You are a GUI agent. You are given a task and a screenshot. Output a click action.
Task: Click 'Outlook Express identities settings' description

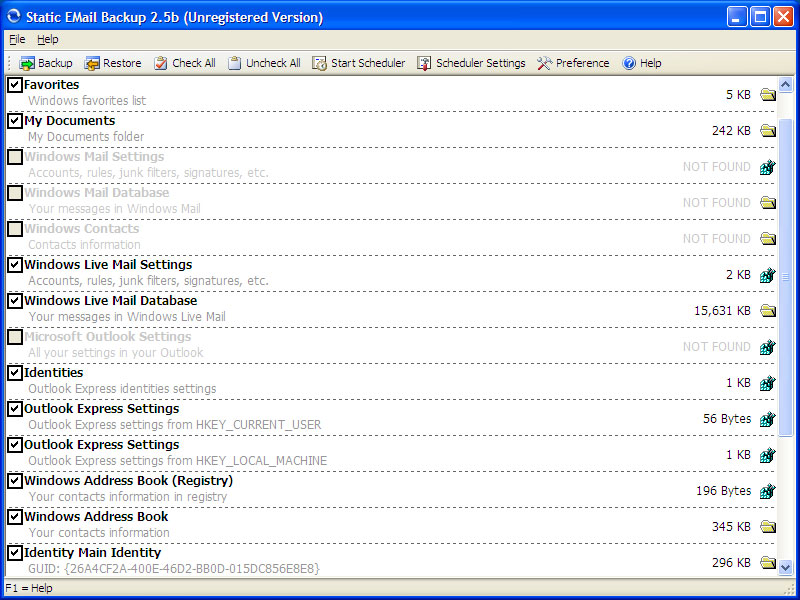tap(122, 389)
